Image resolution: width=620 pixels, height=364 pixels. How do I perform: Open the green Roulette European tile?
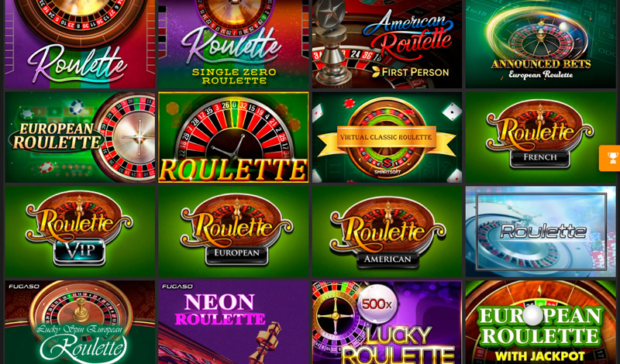click(x=233, y=232)
